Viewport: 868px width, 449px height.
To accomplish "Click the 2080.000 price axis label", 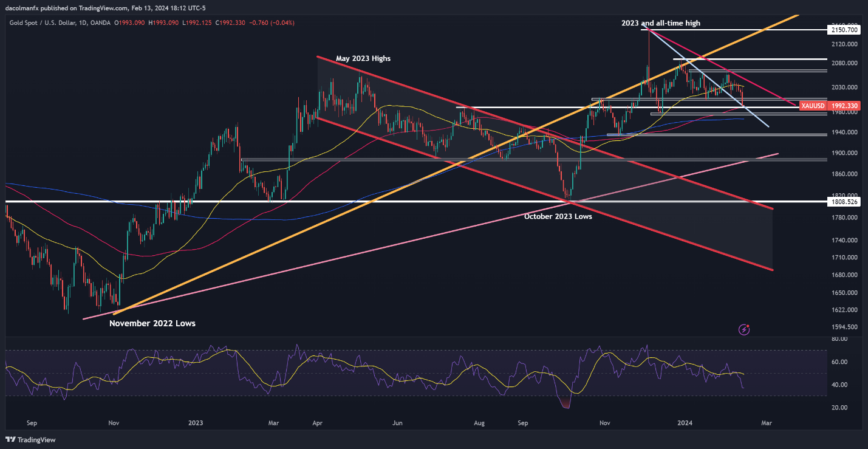I will coord(844,63).
